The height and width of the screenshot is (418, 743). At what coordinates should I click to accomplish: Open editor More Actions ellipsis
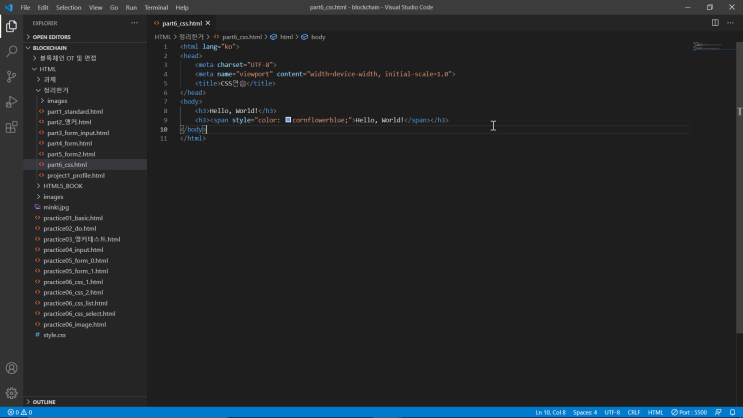point(730,23)
